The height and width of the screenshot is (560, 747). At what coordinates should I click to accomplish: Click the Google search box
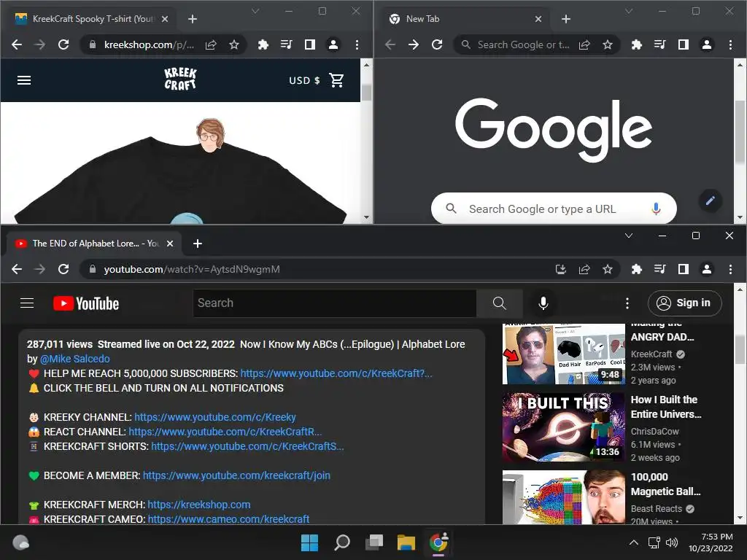tap(554, 209)
